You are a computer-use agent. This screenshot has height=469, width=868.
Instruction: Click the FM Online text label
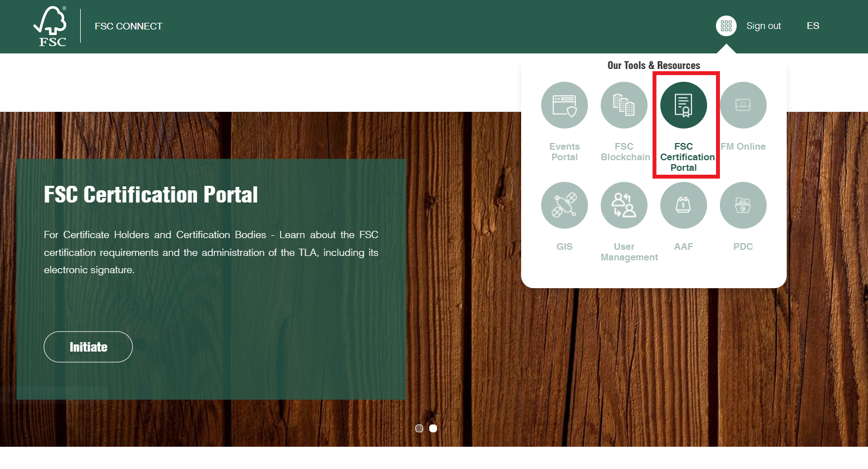pos(743,146)
